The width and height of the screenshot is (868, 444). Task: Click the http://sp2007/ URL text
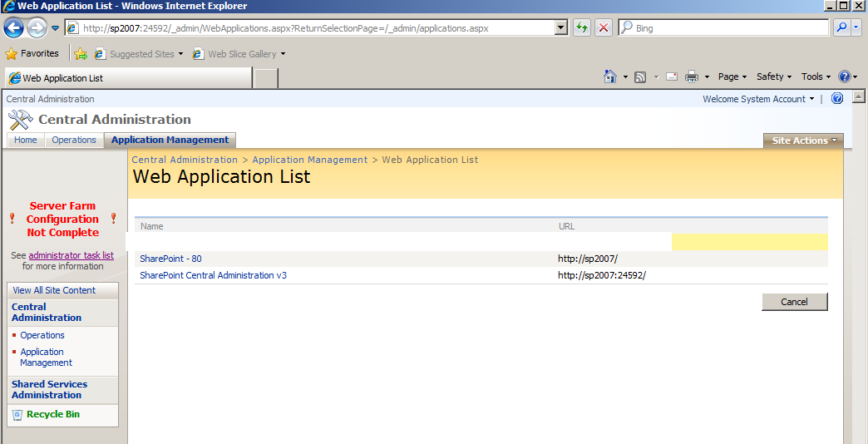click(x=587, y=259)
